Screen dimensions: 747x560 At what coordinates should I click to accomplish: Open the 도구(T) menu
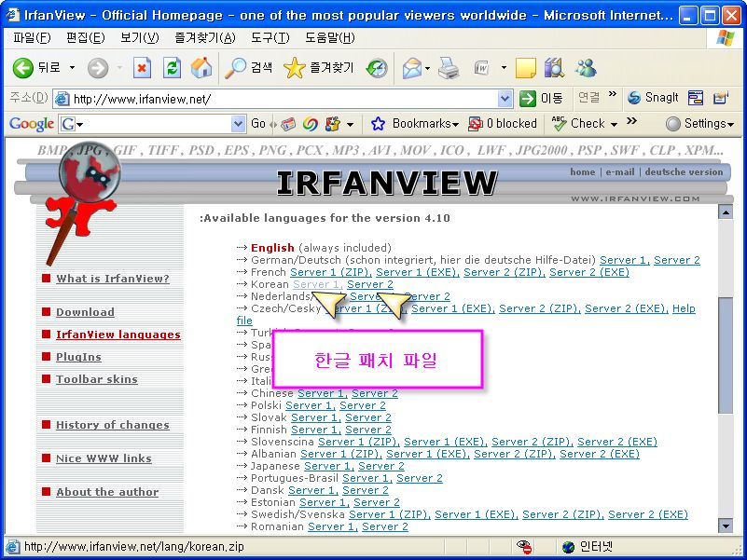click(x=270, y=37)
